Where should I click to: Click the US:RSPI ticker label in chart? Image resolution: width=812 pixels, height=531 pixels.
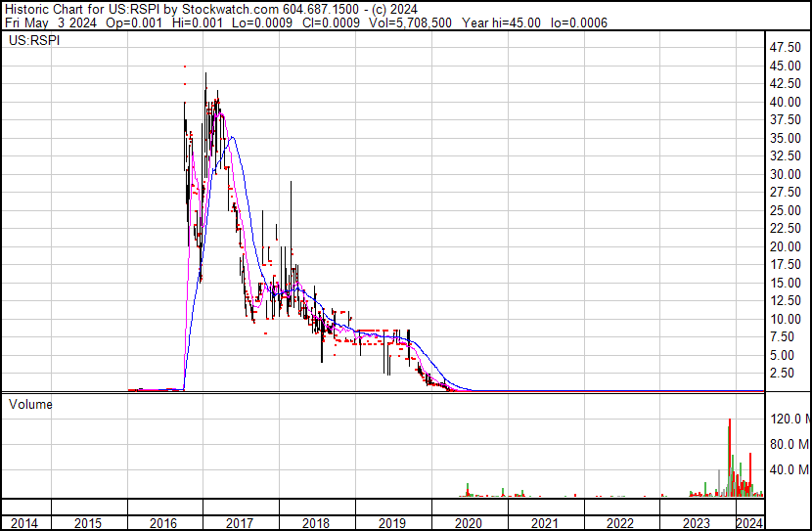[x=34, y=40]
